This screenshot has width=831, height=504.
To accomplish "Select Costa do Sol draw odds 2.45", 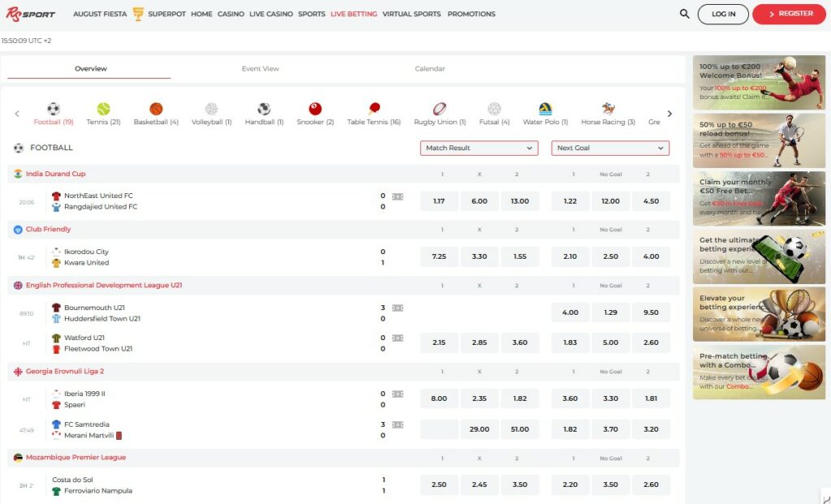I will pos(479,485).
